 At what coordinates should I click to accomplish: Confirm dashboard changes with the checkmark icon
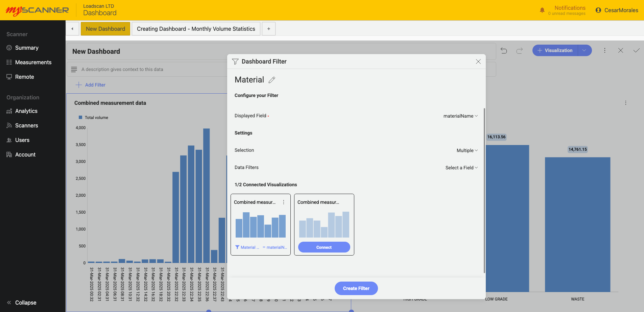pos(636,50)
